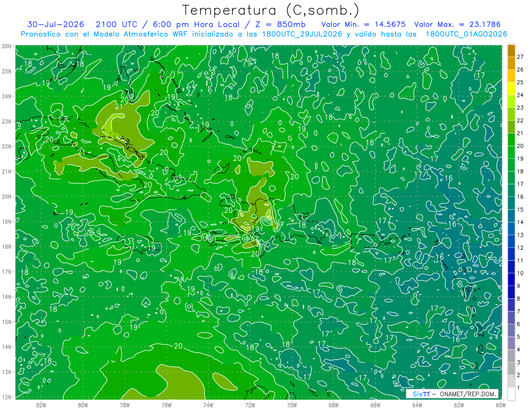Click the latitude label '19N'
The height and width of the screenshot is (411, 532).
point(6,221)
